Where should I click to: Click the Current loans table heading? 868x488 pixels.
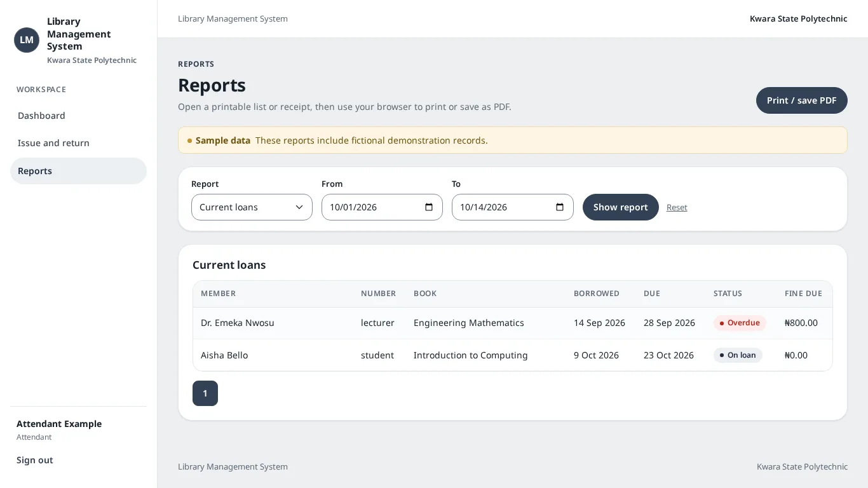tap(229, 265)
